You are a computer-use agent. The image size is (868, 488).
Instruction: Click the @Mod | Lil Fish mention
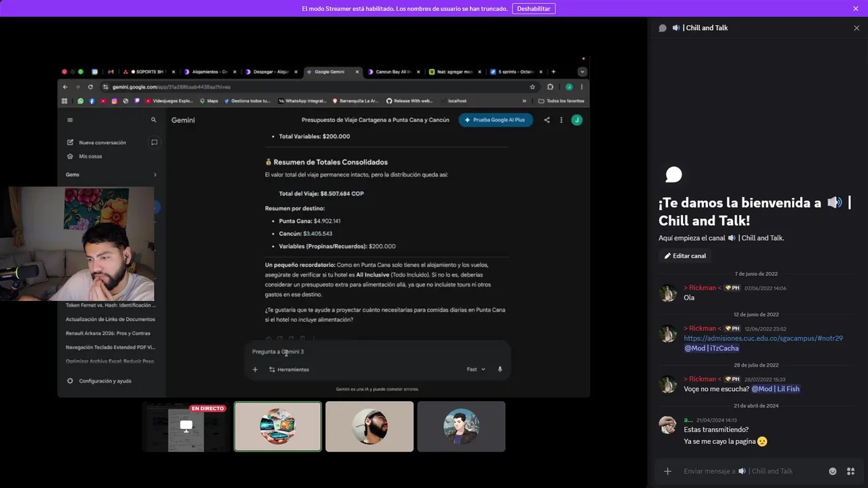click(x=776, y=389)
